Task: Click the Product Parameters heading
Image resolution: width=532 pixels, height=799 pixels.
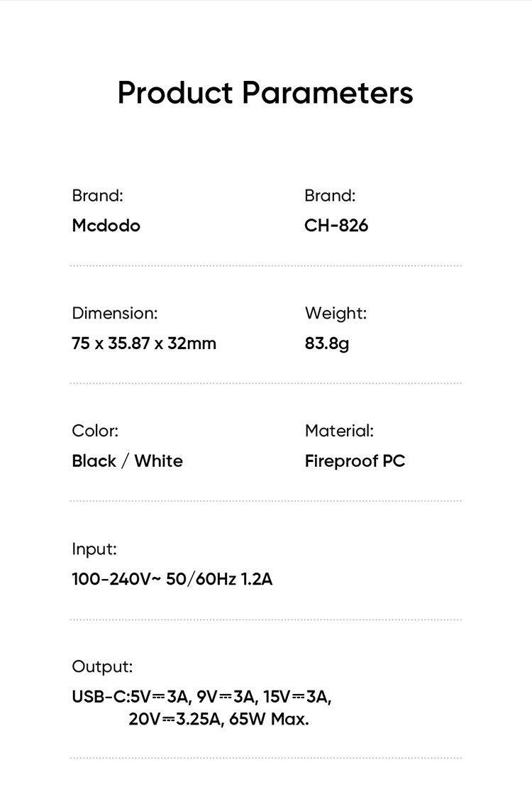Action: (265, 94)
